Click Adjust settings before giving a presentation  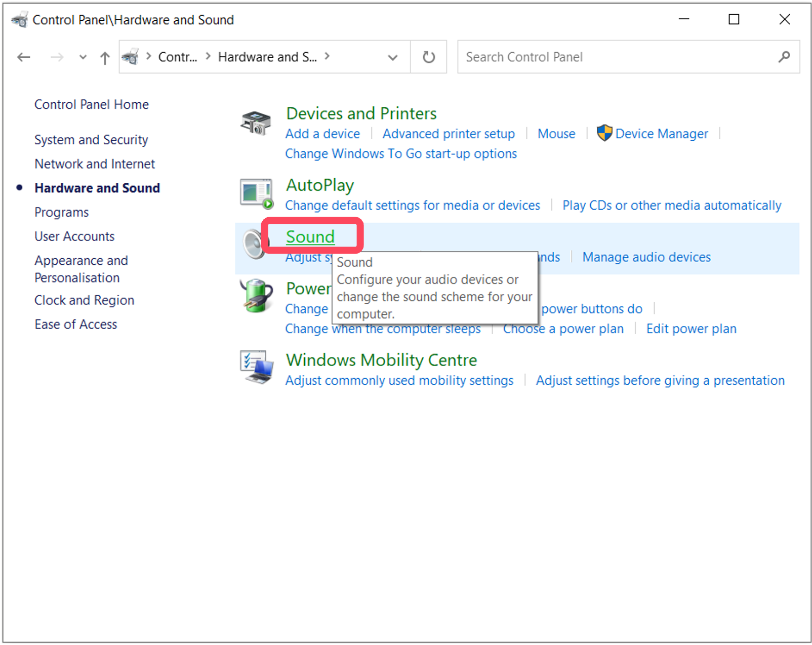tap(660, 381)
